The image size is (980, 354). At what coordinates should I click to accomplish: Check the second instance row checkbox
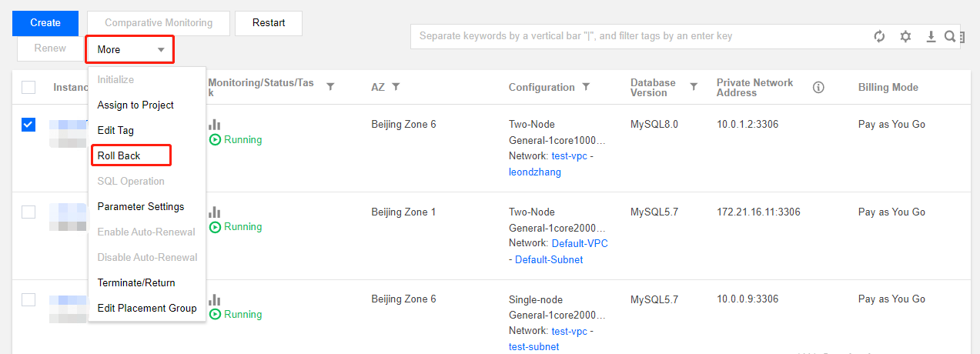(28, 212)
